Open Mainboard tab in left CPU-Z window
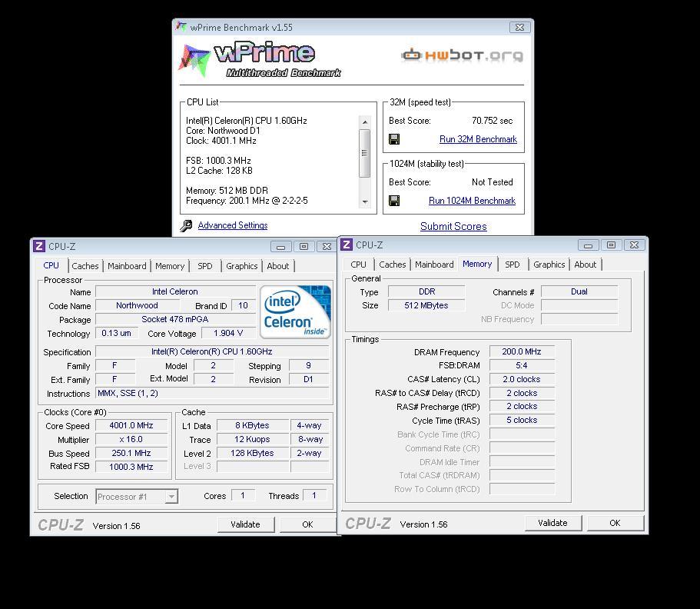 [x=127, y=266]
